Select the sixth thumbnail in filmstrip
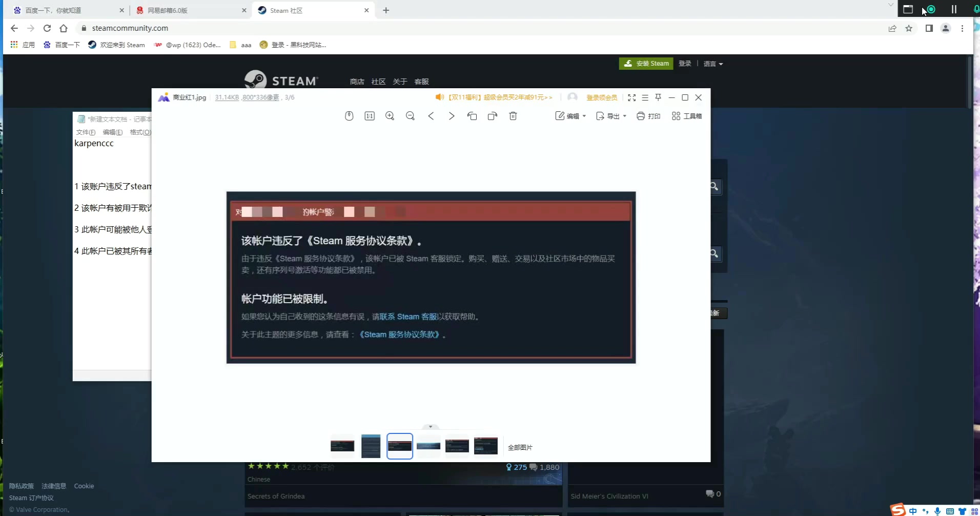The image size is (980, 516). point(486,446)
